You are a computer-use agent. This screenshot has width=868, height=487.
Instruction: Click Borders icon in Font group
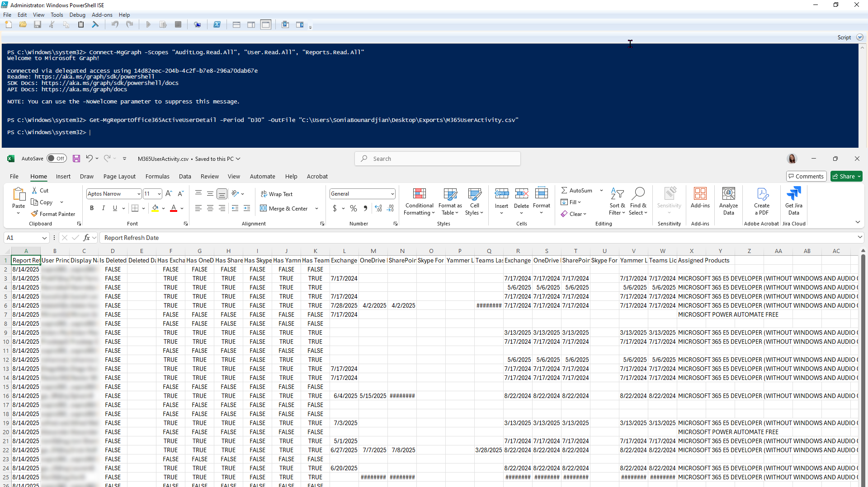click(135, 208)
